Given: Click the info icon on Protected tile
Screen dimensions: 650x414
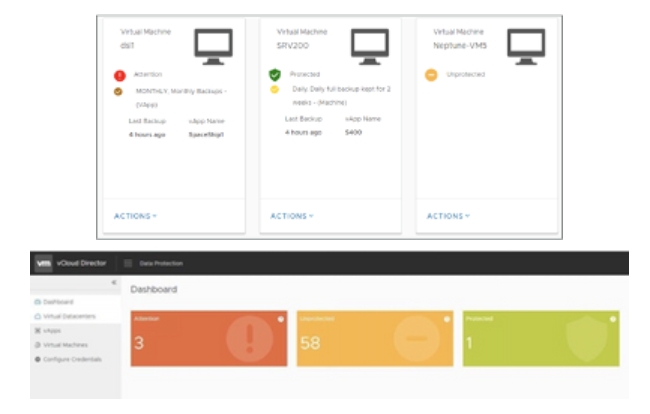Looking at the screenshot, I should (x=612, y=320).
